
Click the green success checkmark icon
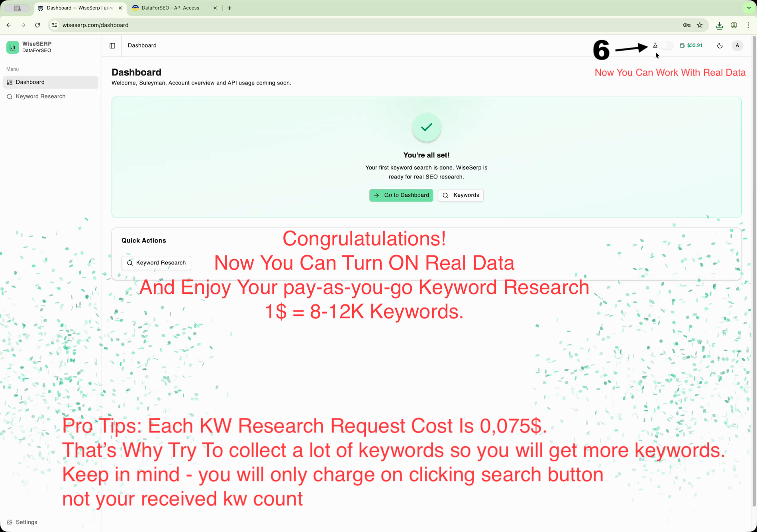point(427,127)
